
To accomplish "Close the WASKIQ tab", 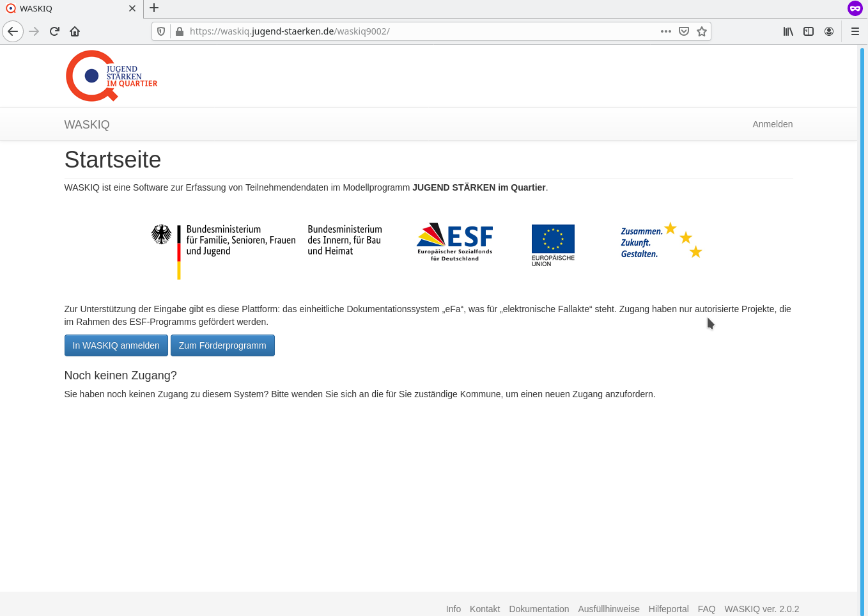I will point(132,8).
